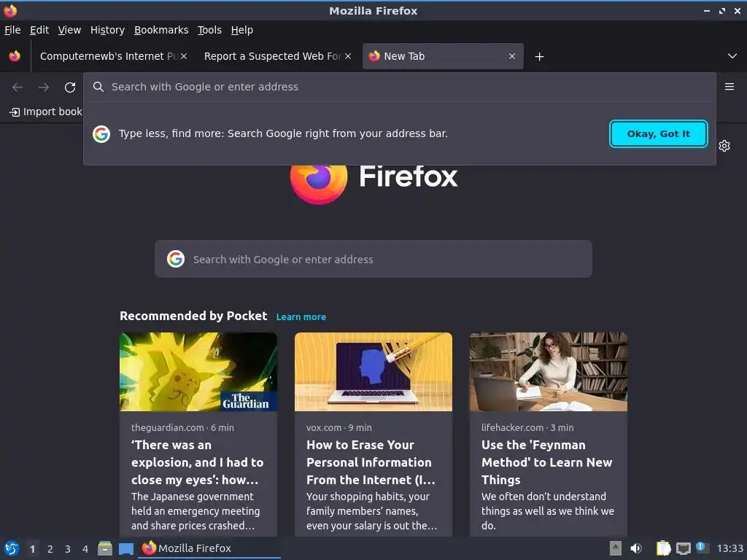Click the Google logo in the address bar tip
Viewport: 747px width, 560px height.
click(x=101, y=134)
